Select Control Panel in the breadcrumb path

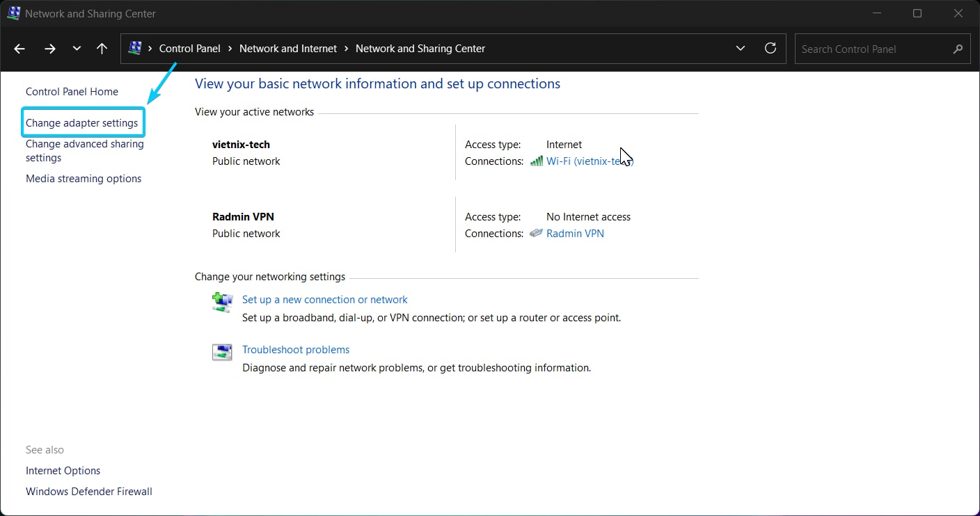189,49
